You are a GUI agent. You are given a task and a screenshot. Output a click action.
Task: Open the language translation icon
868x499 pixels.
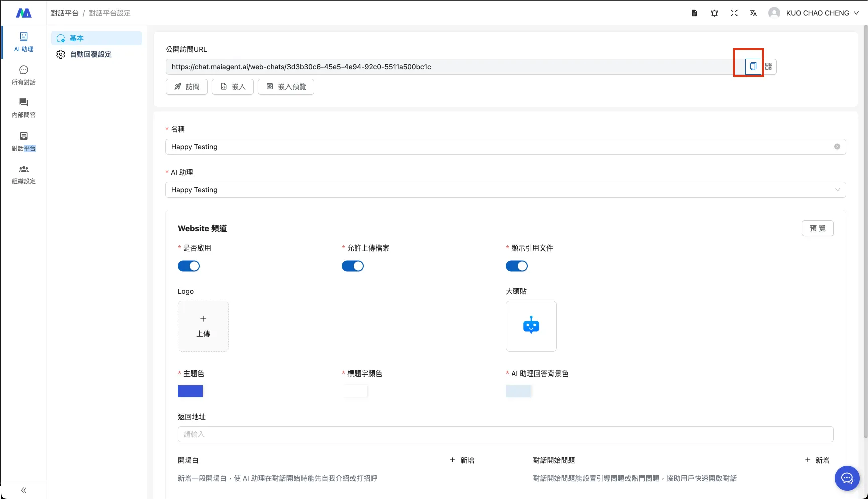coord(753,13)
